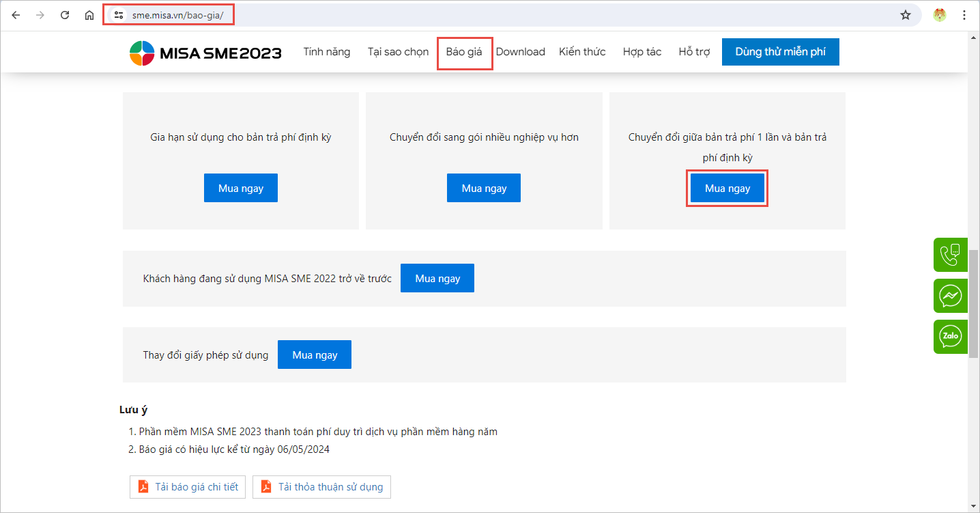View site information icon in address bar
Screen dimensions: 980x513
(118, 15)
